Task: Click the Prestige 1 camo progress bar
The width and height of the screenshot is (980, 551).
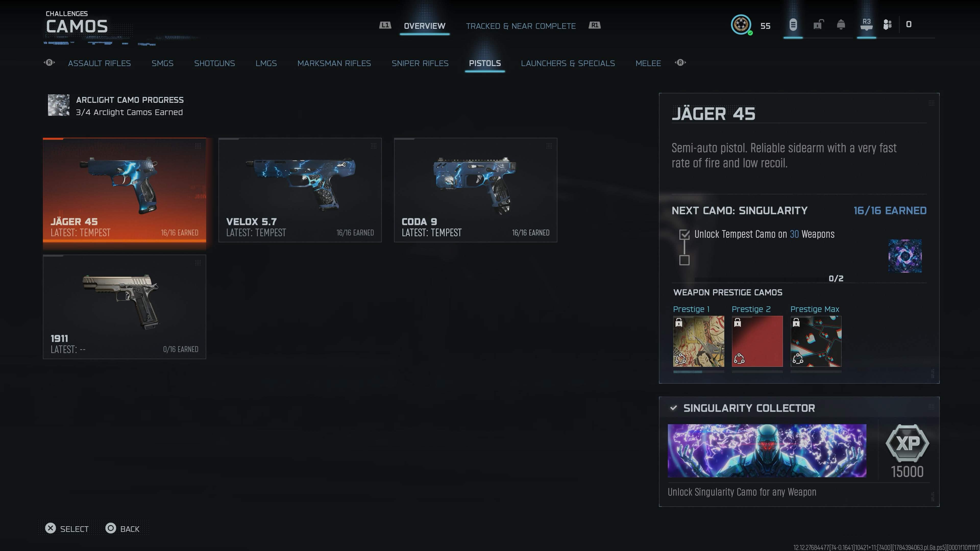Action: 699,372
